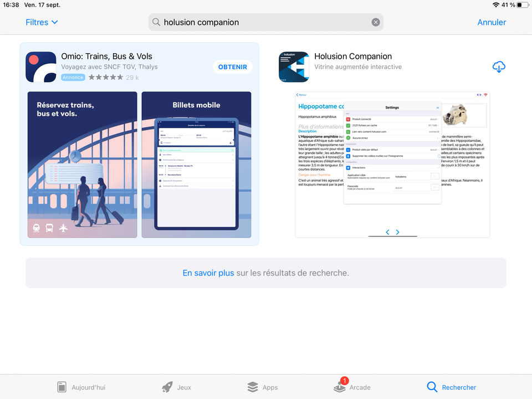Tap the Holusion Companion app icon
Viewport: 532px width, 399px height.
pos(294,67)
